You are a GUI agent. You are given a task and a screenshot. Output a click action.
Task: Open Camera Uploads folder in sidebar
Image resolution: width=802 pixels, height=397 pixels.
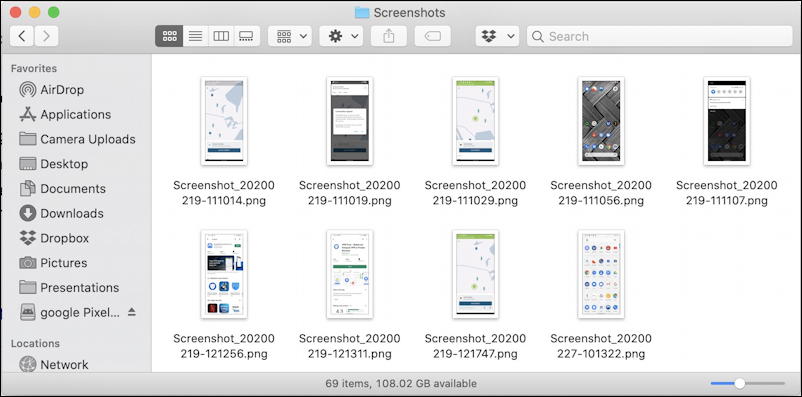(77, 139)
